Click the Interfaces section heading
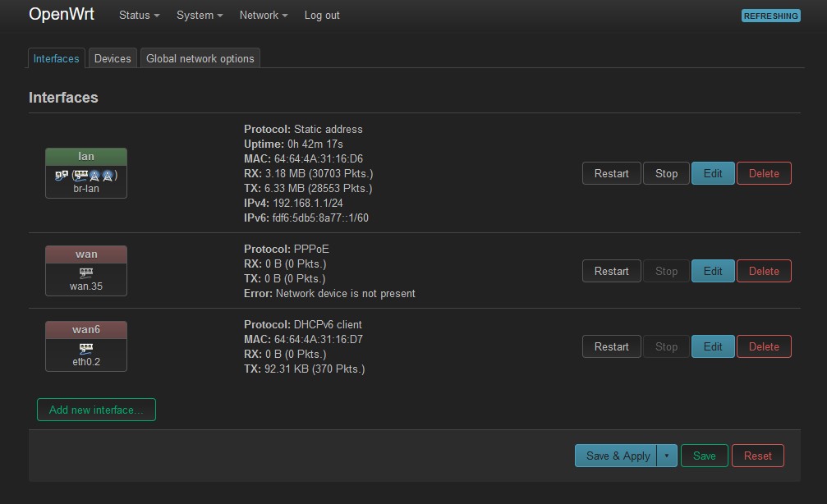This screenshot has width=827, height=504. click(x=63, y=98)
